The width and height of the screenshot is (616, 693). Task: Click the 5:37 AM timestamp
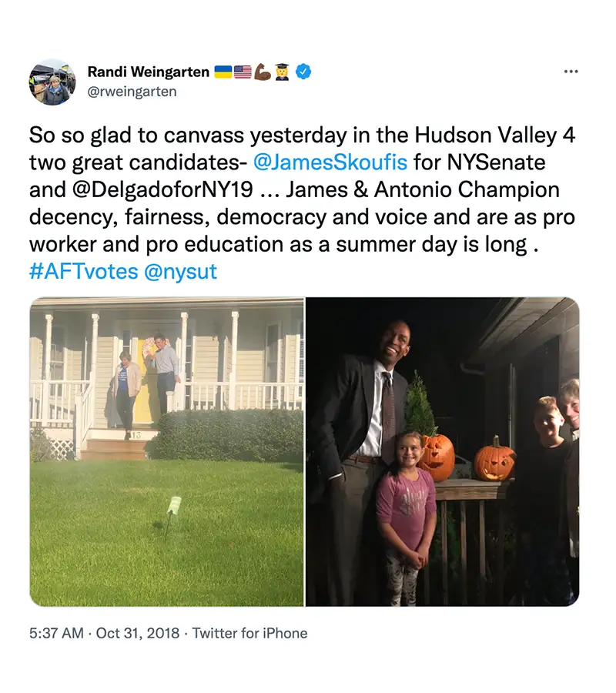click(x=56, y=633)
